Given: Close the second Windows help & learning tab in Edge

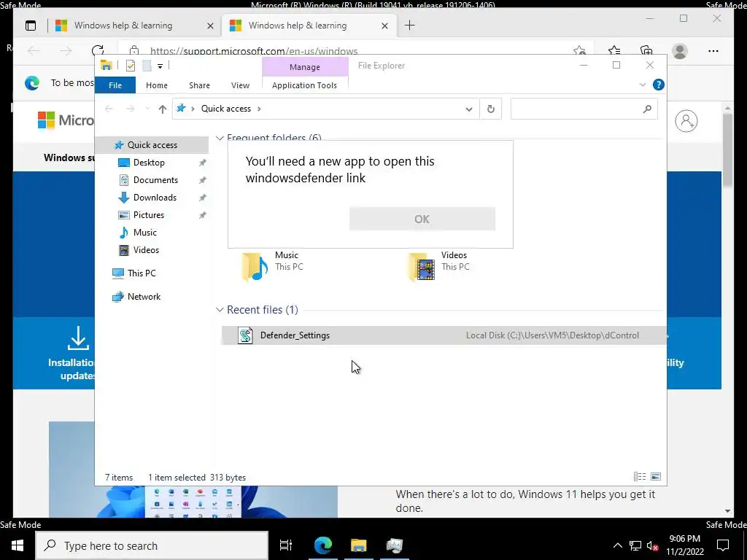Looking at the screenshot, I should (384, 26).
